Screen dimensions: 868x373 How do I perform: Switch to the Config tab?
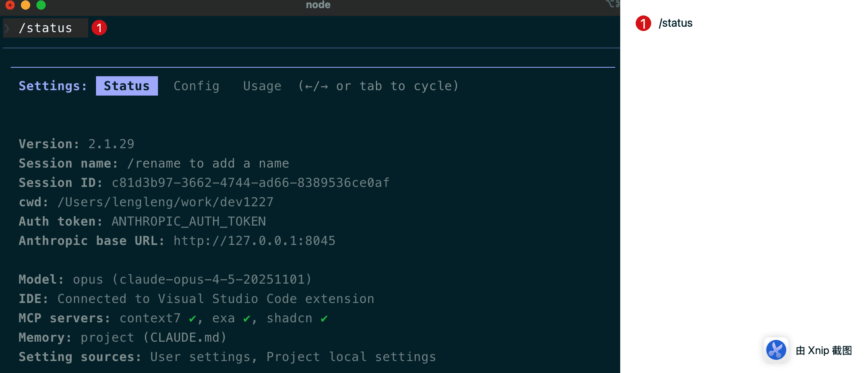[196, 86]
